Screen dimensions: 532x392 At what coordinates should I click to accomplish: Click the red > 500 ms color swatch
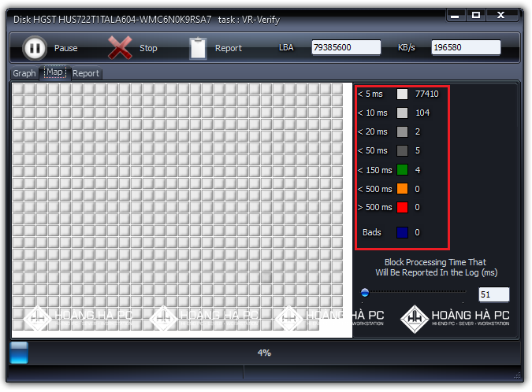[402, 208]
